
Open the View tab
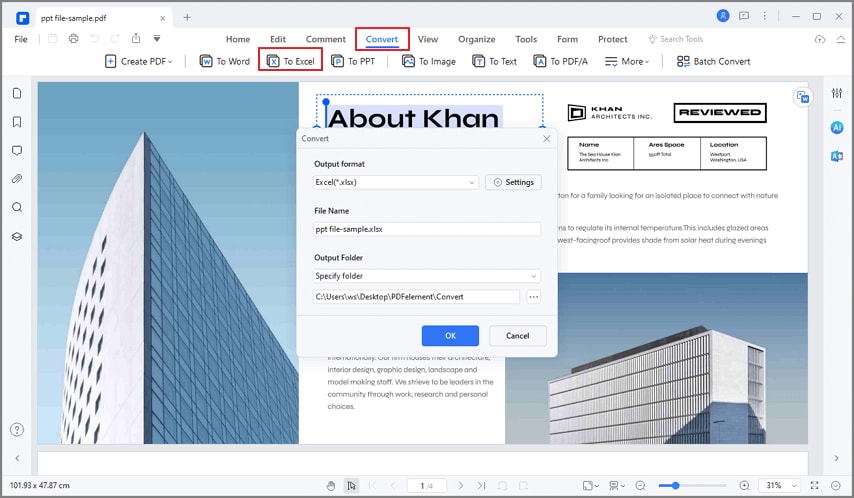(428, 39)
